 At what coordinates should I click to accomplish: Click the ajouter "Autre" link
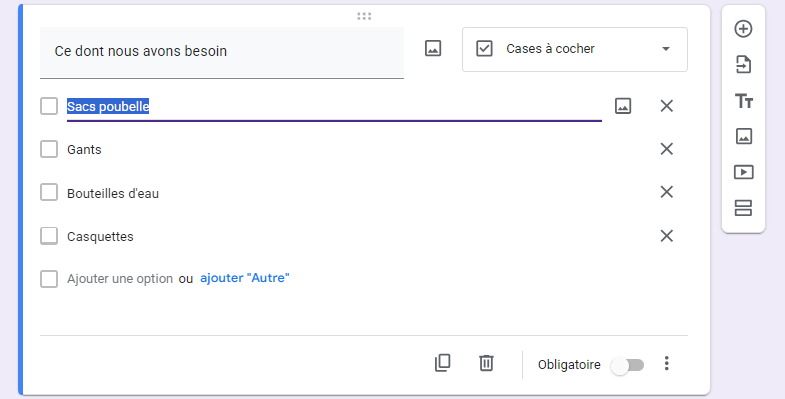click(245, 278)
